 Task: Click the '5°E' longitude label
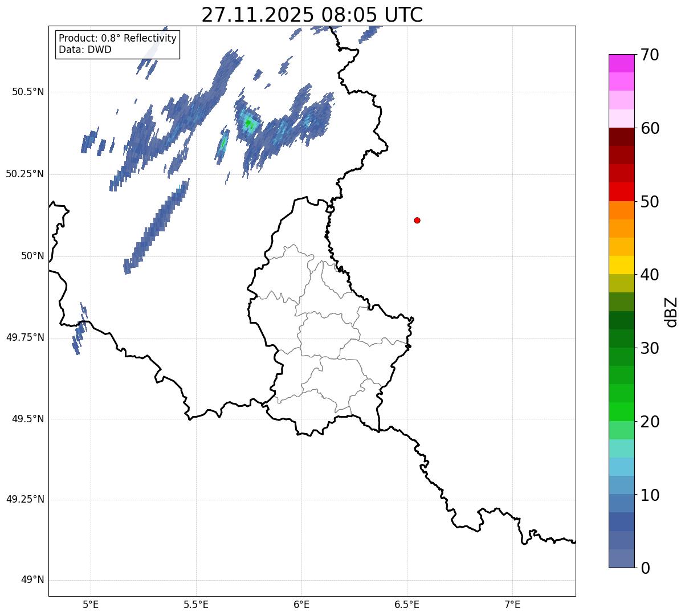(91, 605)
